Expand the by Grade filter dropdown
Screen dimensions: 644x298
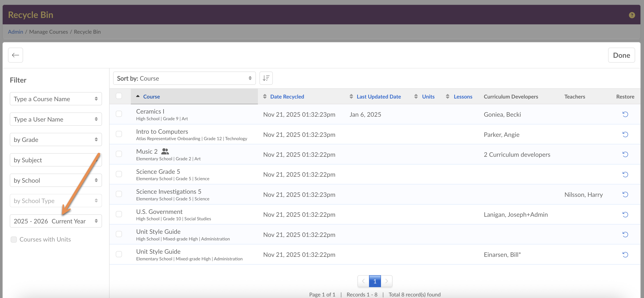click(x=56, y=139)
